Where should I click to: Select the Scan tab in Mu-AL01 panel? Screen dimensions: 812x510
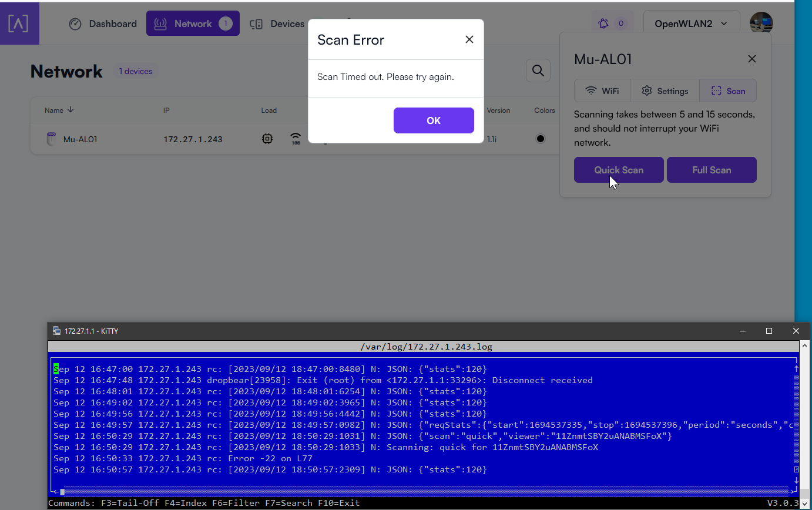click(728, 91)
